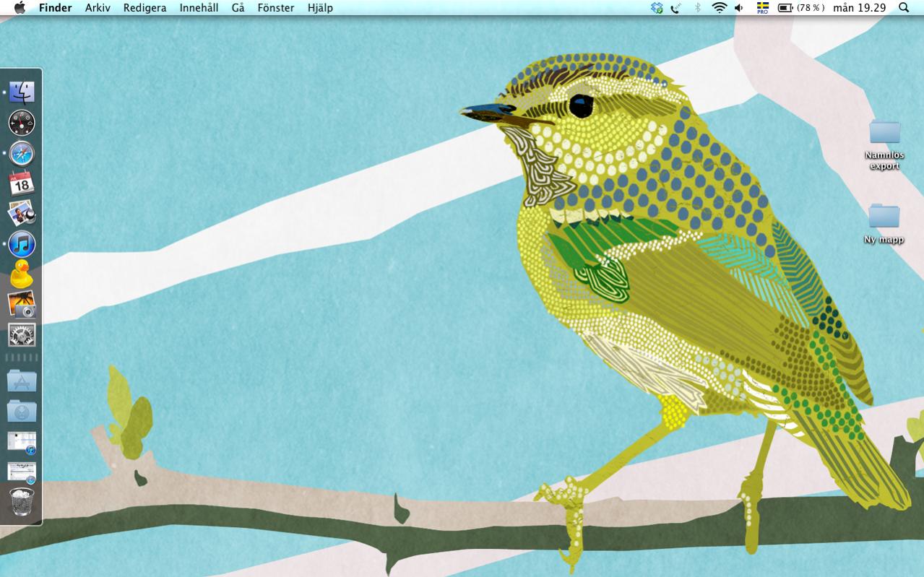Open iTunes from the dock
The width and height of the screenshot is (924, 577).
point(22,244)
